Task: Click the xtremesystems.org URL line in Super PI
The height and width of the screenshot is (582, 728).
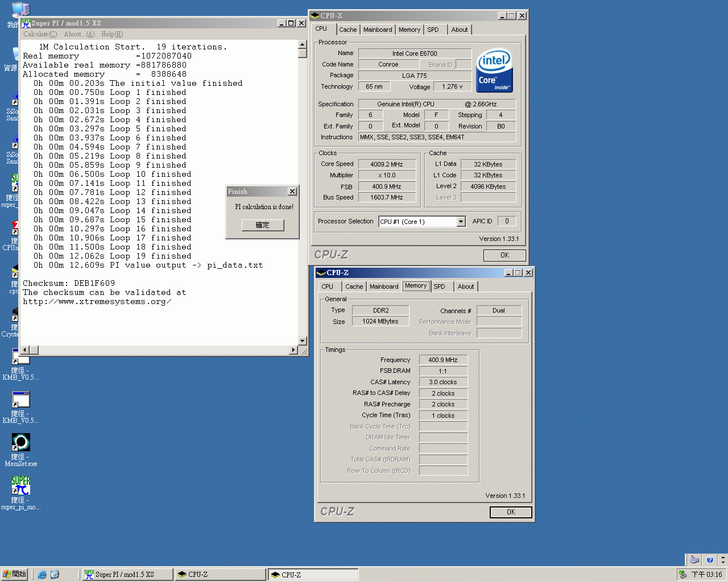Action: tap(97, 301)
